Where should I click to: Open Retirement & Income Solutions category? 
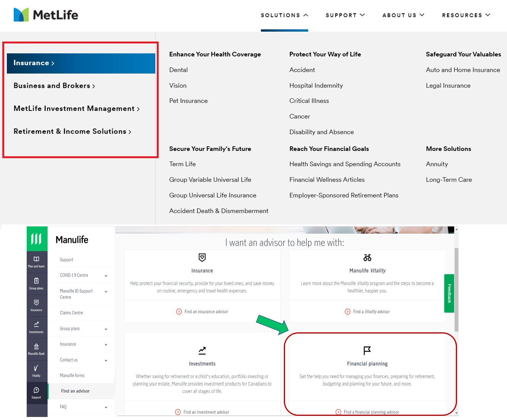click(x=72, y=131)
